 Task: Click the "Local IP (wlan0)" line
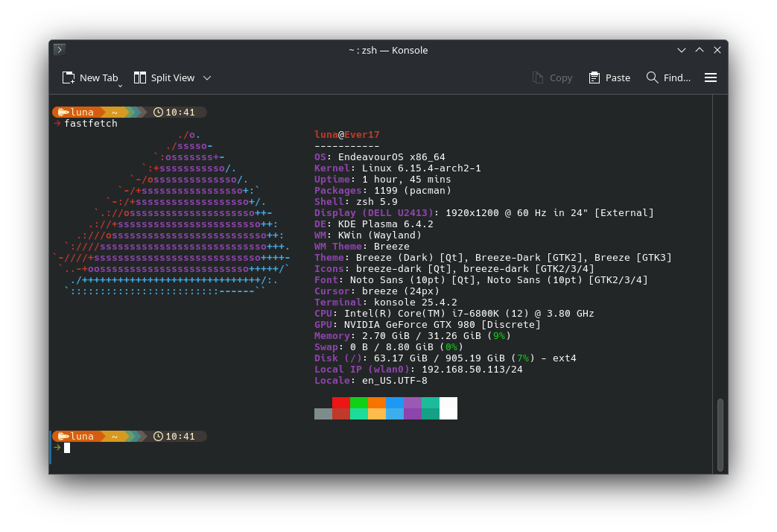click(x=418, y=370)
